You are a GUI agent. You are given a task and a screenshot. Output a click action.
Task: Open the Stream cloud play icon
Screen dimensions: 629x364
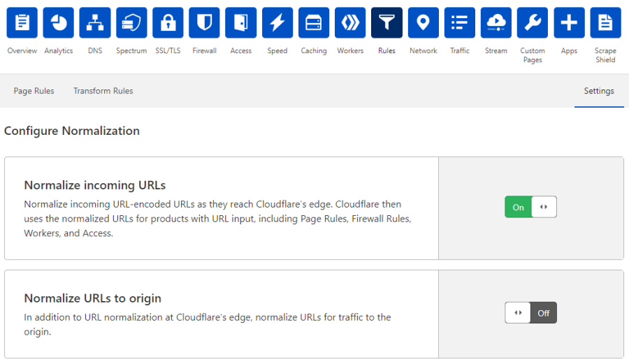click(496, 22)
